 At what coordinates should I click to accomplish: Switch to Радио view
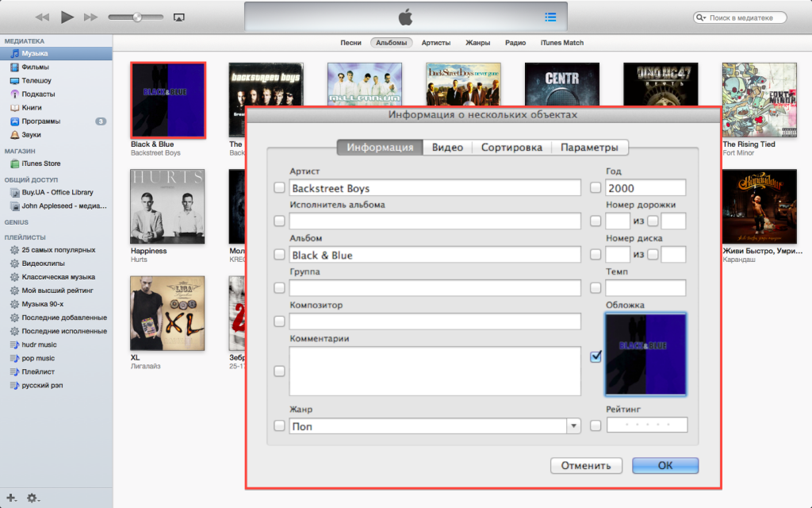click(515, 43)
